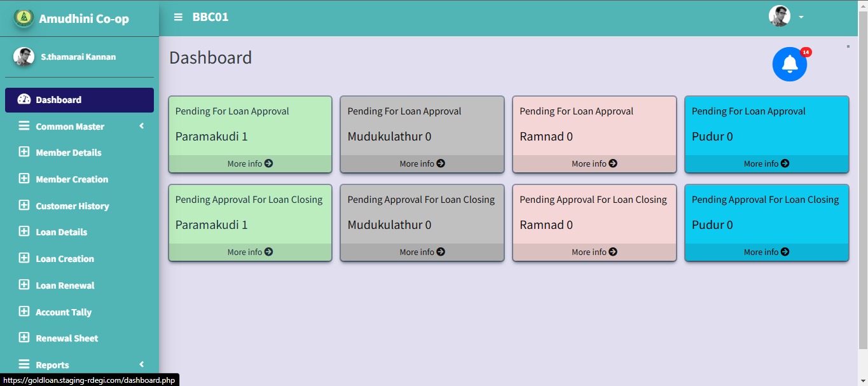Click the Renewal Sheet plus icon
The height and width of the screenshot is (386, 868).
point(24,338)
